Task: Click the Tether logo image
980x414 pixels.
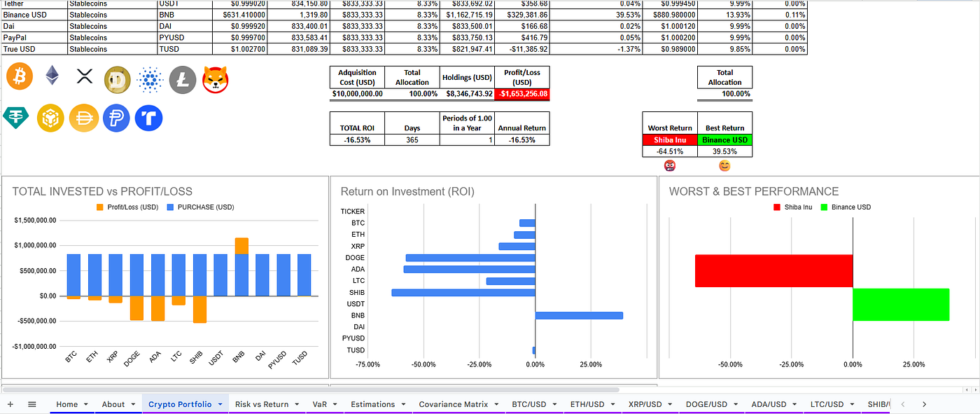Action: pos(17,117)
